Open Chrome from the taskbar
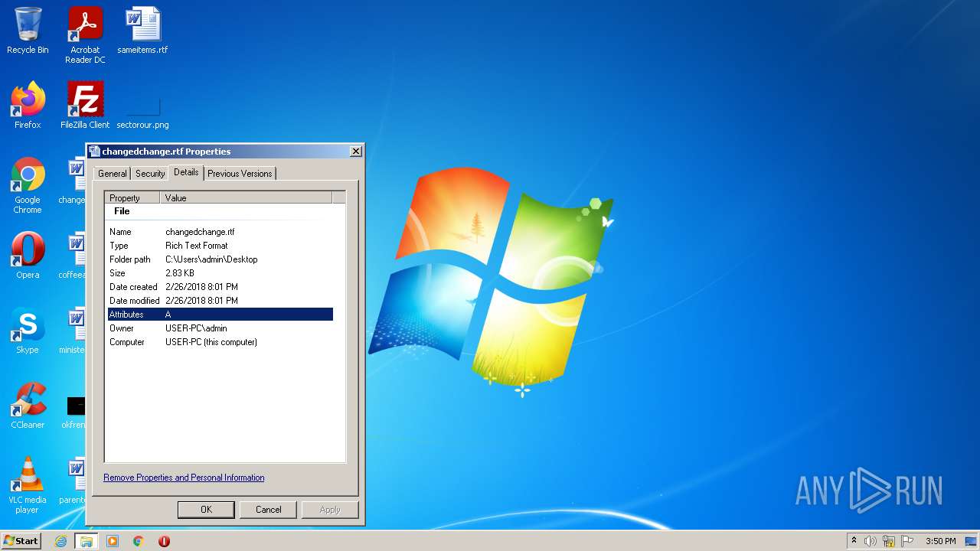Screen dimensions: 980x551 pyautogui.click(x=139, y=541)
